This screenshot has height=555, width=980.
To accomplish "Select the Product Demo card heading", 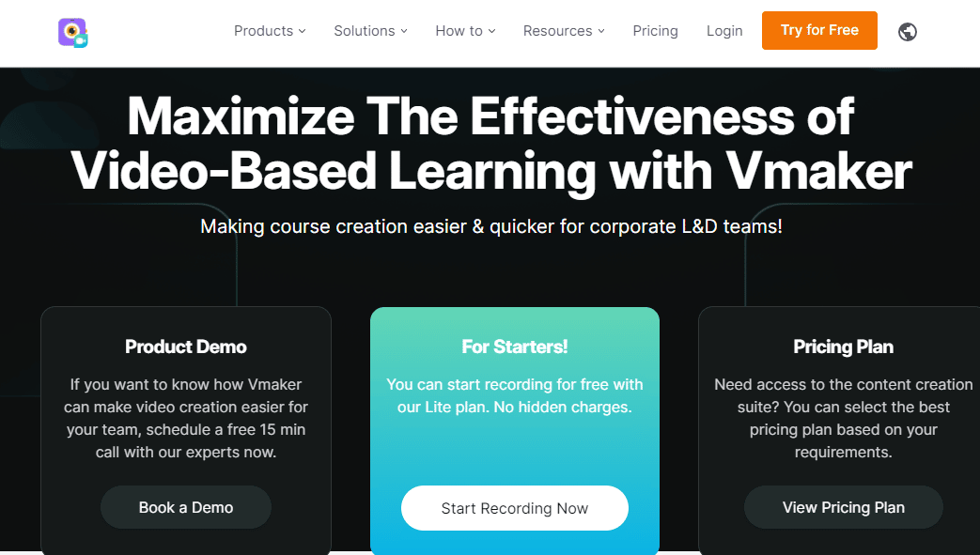I will click(186, 347).
